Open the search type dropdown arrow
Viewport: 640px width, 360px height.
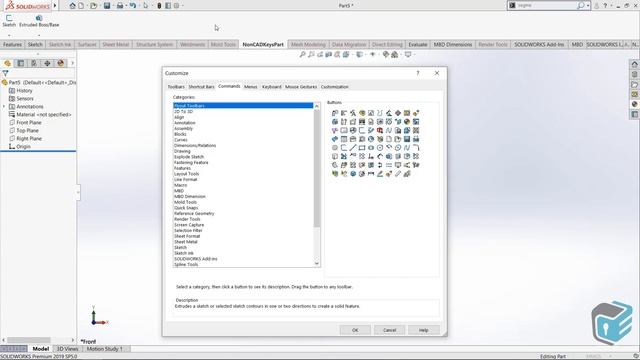click(x=588, y=6)
